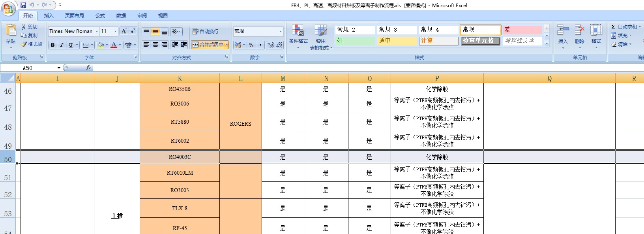Open the font color dropdown arrow
The width and height of the screenshot is (644, 234).
click(x=120, y=45)
